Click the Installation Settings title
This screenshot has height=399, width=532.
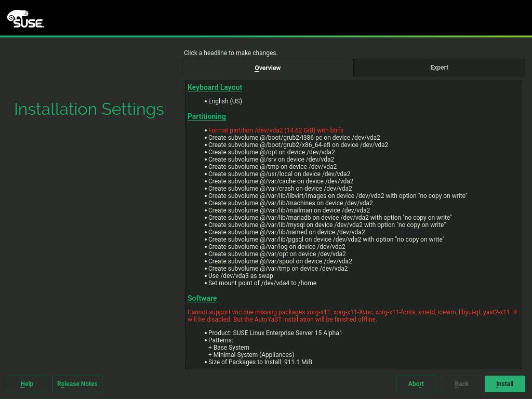(89, 109)
